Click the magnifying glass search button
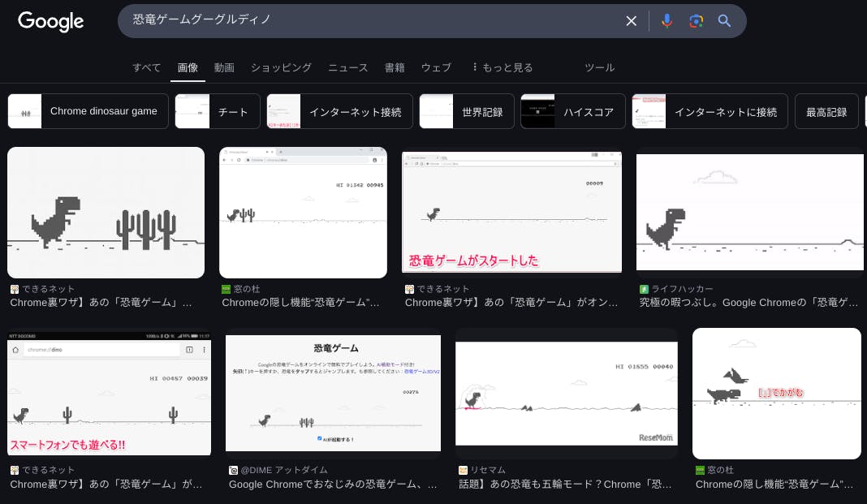 pos(725,21)
